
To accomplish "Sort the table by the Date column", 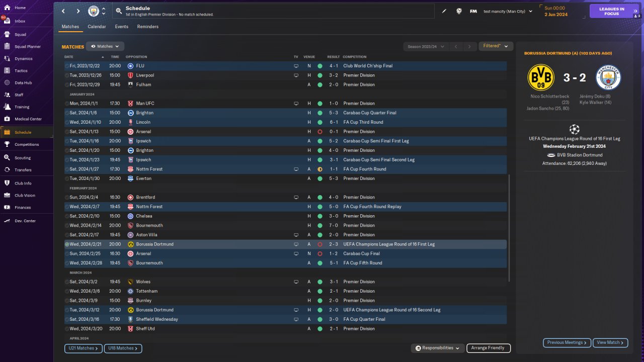I will (x=69, y=57).
